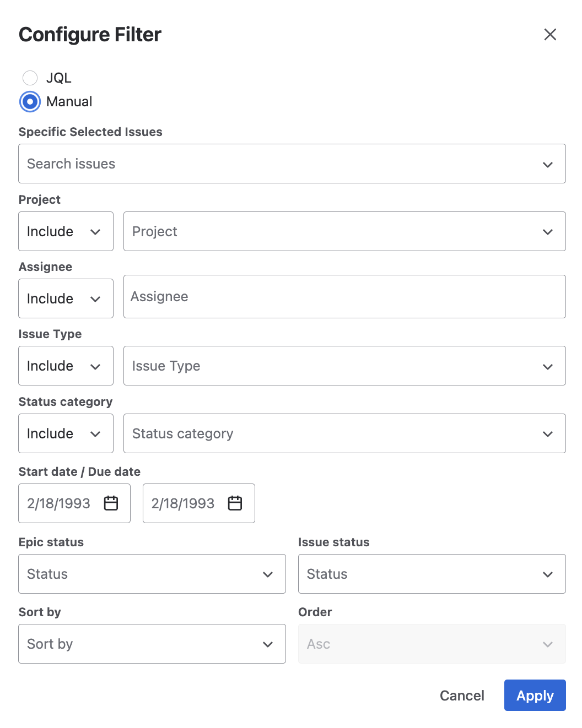Open the Issue status dropdown
This screenshot has height=728, width=582.
[x=431, y=574]
